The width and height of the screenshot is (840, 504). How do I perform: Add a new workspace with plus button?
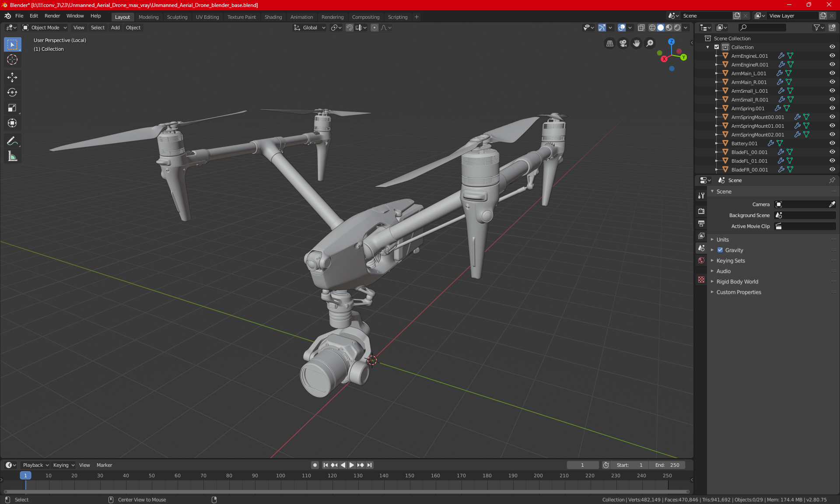pyautogui.click(x=416, y=17)
